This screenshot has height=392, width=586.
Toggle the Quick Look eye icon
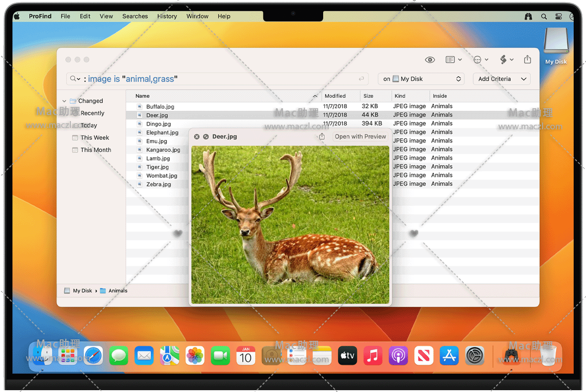[x=430, y=60]
